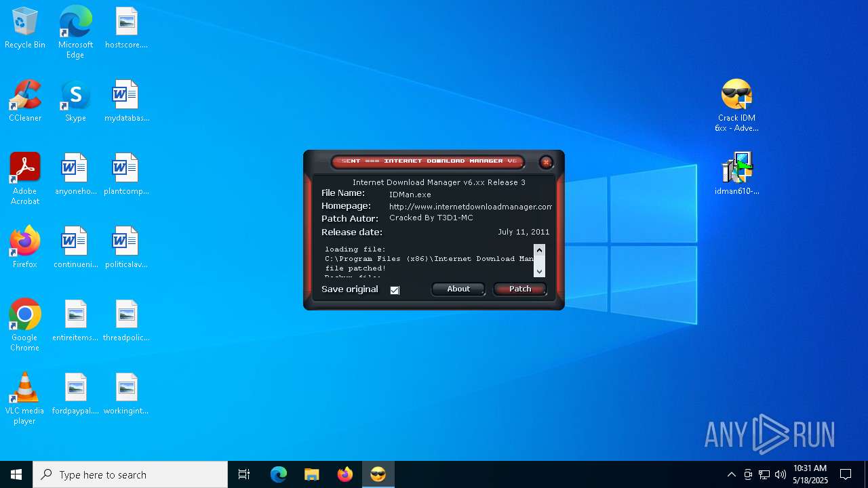
Task: Select the continueni Word document icon
Action: (75, 248)
